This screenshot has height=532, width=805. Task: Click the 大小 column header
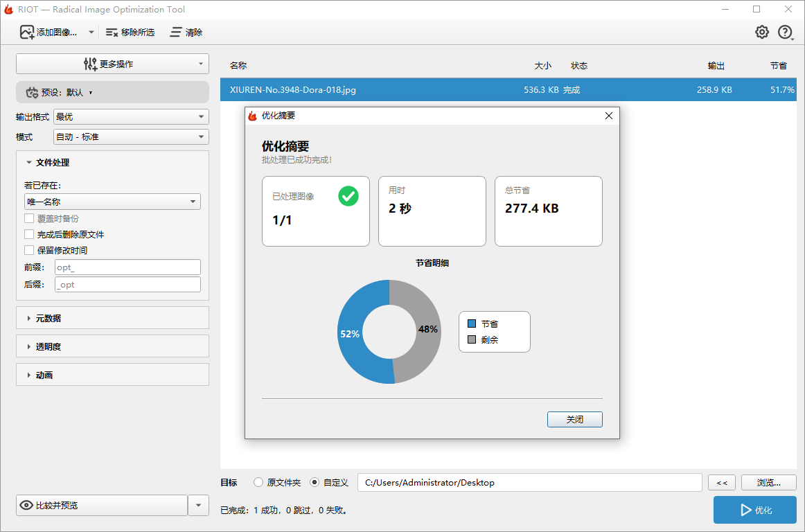(542, 66)
